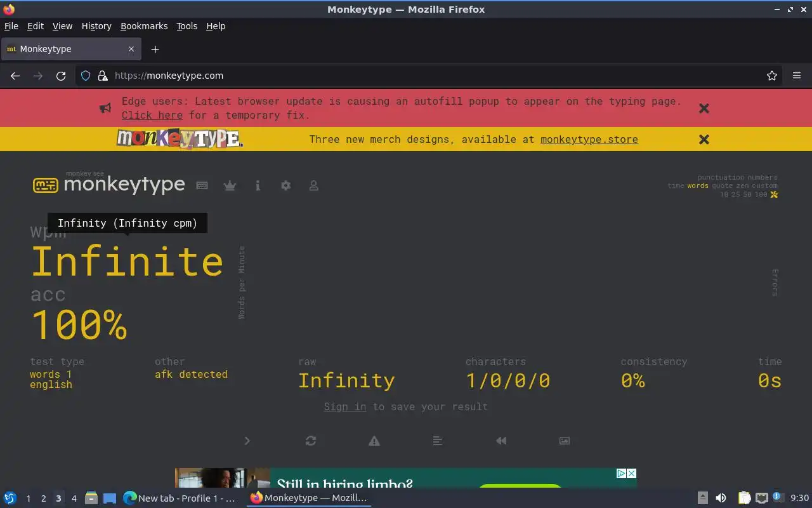Choose 10 words count
The image size is (812, 508).
[724, 195]
